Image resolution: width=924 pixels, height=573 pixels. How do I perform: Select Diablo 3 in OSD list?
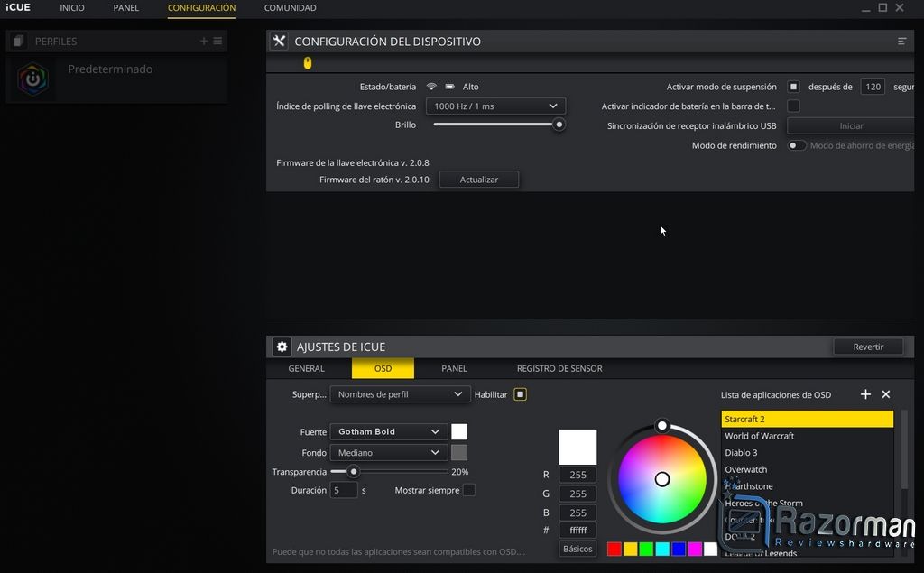808,453
